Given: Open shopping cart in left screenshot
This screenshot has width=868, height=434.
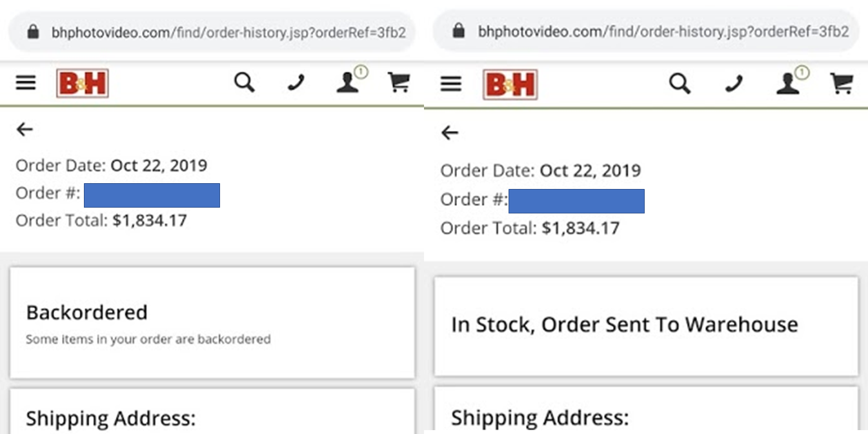Looking at the screenshot, I should pos(399,83).
